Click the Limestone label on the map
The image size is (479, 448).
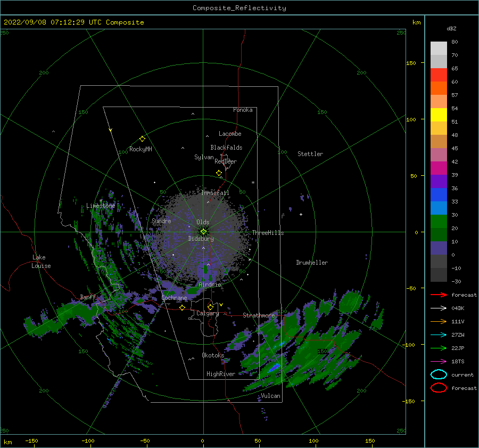101,206
